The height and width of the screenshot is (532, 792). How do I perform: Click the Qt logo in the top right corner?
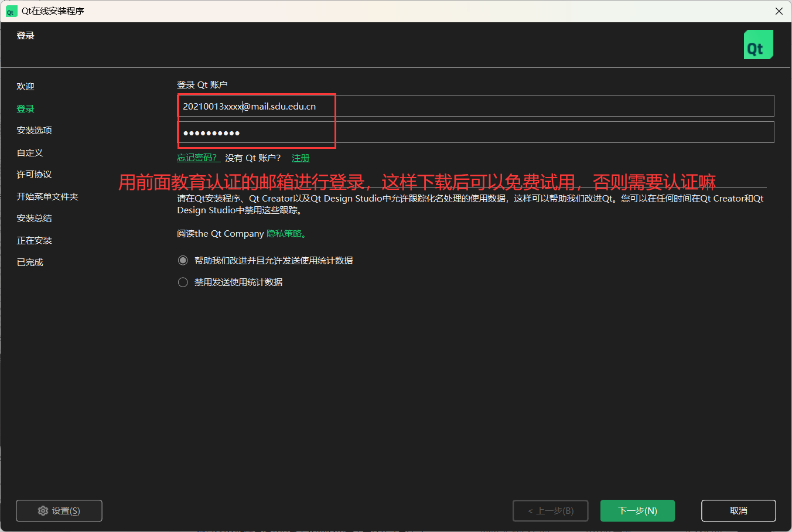[x=758, y=44]
